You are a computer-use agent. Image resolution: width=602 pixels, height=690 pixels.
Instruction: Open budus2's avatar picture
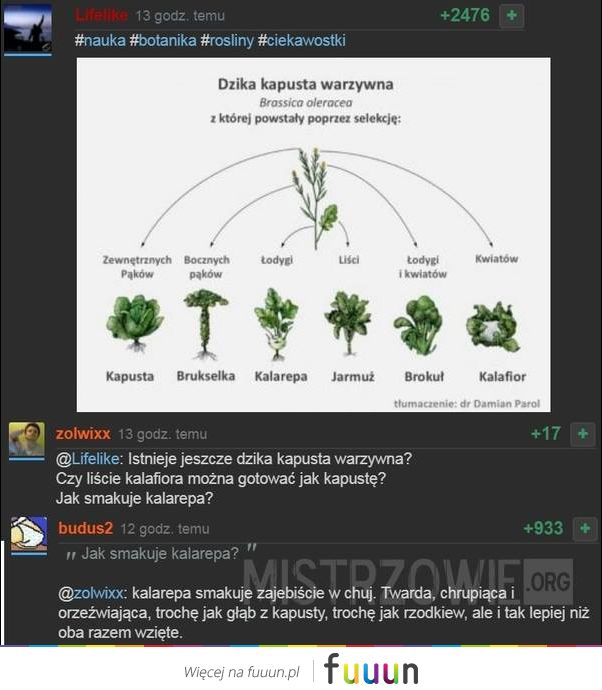coord(29,535)
